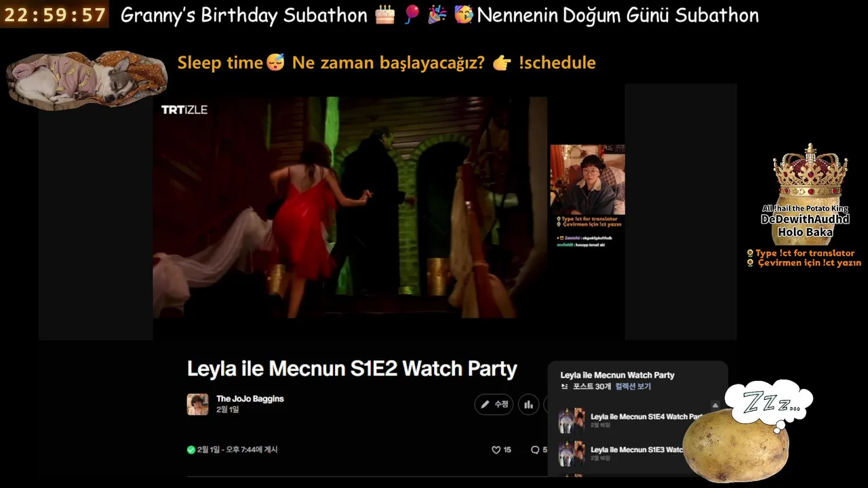
Task: Click the !schedule command text
Action: point(557,62)
